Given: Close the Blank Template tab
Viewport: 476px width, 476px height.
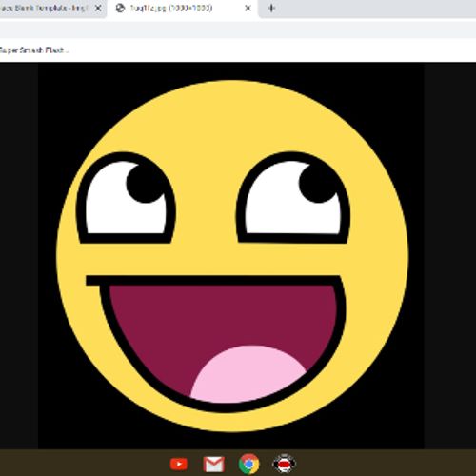Looking at the screenshot, I should (x=98, y=9).
